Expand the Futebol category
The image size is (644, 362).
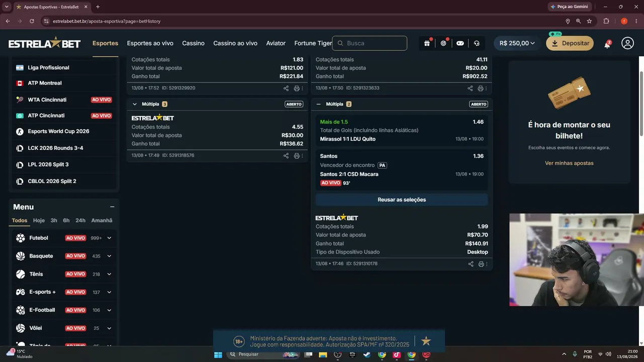[x=109, y=238]
